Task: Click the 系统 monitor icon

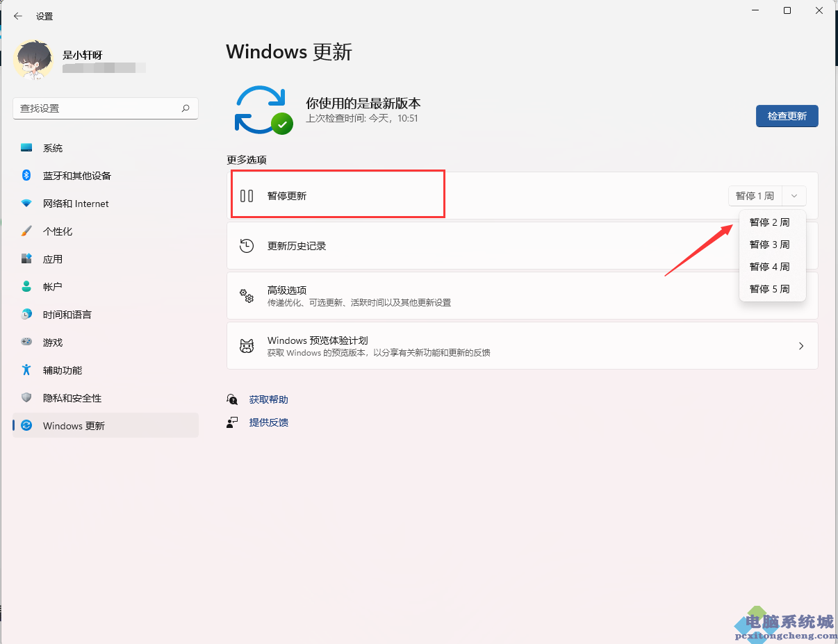Action: pos(26,148)
